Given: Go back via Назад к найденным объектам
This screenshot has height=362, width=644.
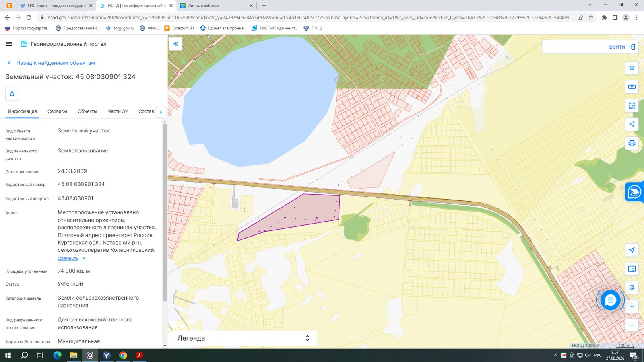Looking at the screenshot, I should (51, 63).
